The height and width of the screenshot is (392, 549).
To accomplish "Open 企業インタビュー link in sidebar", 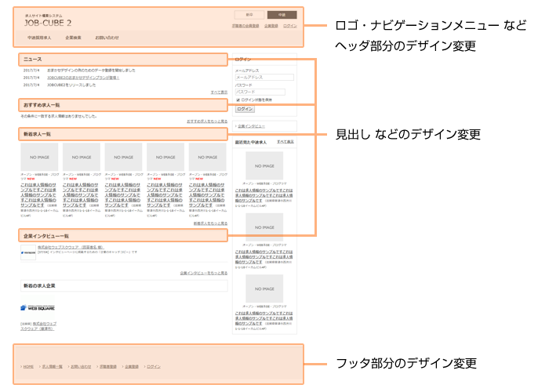I will (x=252, y=126).
